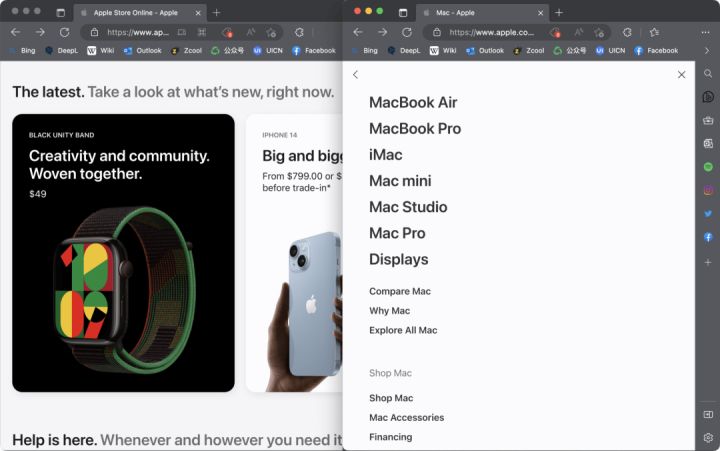This screenshot has width=720, height=451.
Task: Select the Apple Store Online - Apple tab
Action: tap(140, 13)
